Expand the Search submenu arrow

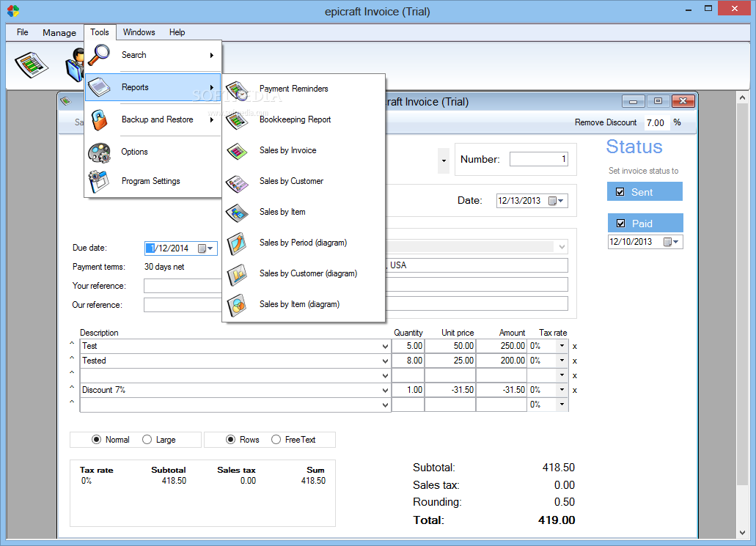point(212,56)
